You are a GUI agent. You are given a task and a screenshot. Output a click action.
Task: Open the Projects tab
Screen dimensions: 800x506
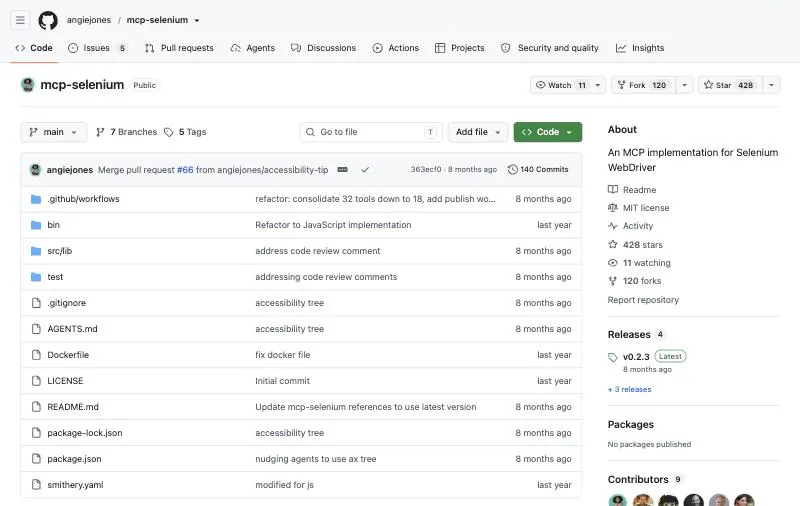point(459,48)
